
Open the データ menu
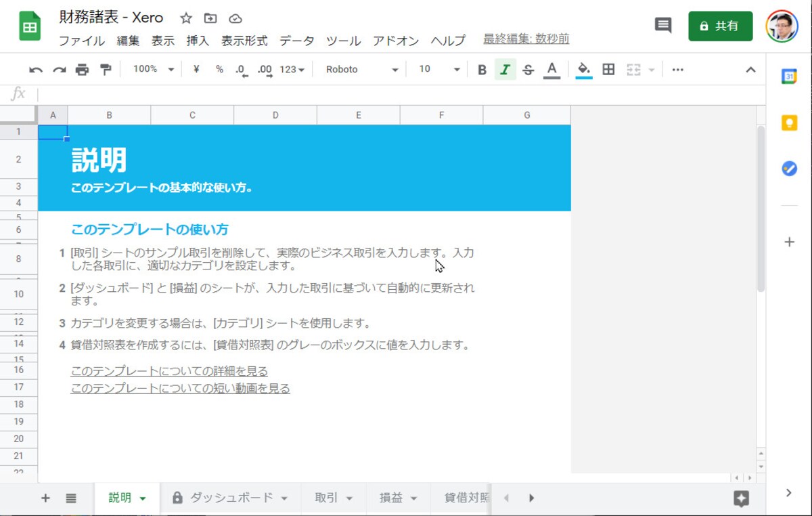pos(296,41)
